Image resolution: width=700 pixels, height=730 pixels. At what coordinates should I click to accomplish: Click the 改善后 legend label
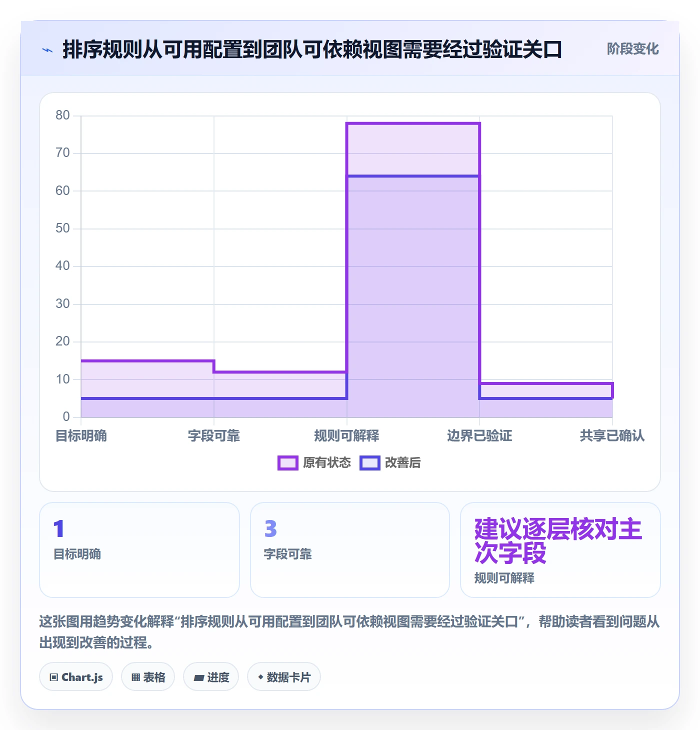[x=402, y=463]
